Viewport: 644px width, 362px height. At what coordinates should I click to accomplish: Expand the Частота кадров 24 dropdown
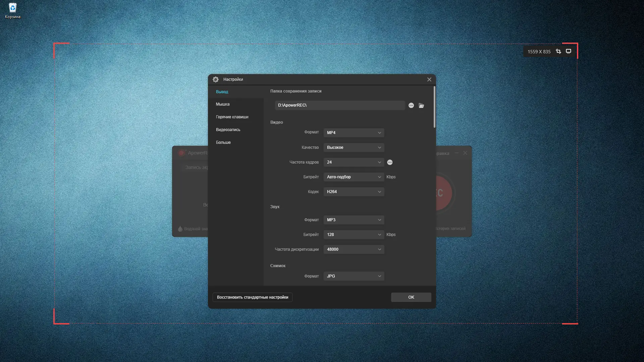(354, 162)
